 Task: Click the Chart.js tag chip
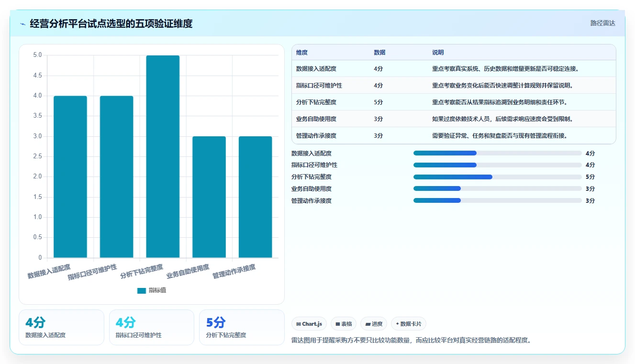point(309,324)
